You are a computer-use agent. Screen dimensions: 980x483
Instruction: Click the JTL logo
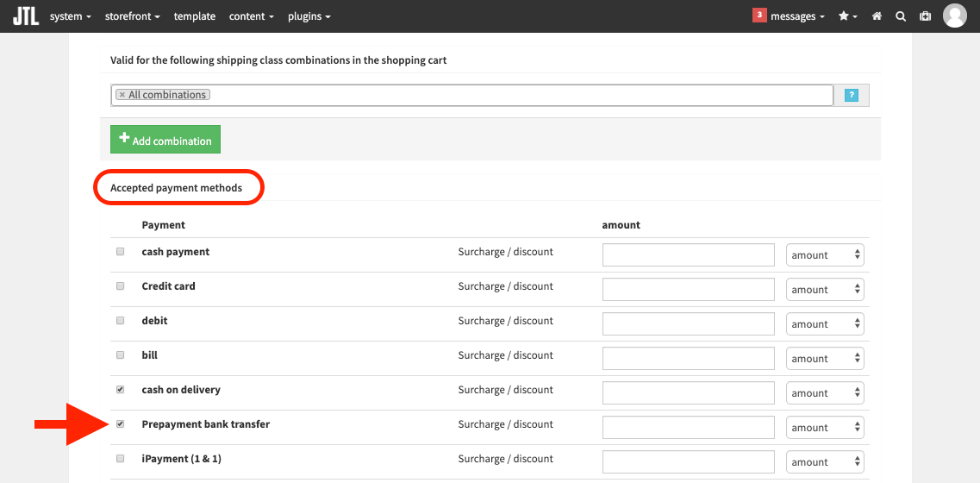click(x=26, y=16)
